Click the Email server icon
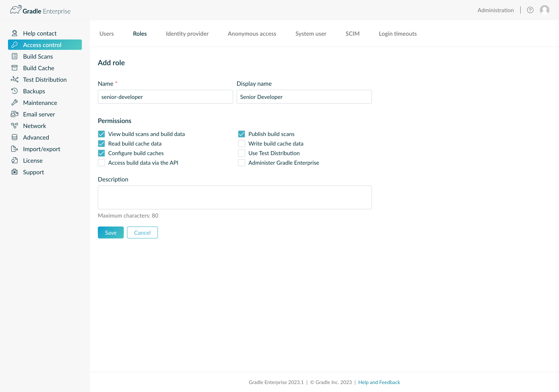559x392 pixels. pyautogui.click(x=15, y=114)
